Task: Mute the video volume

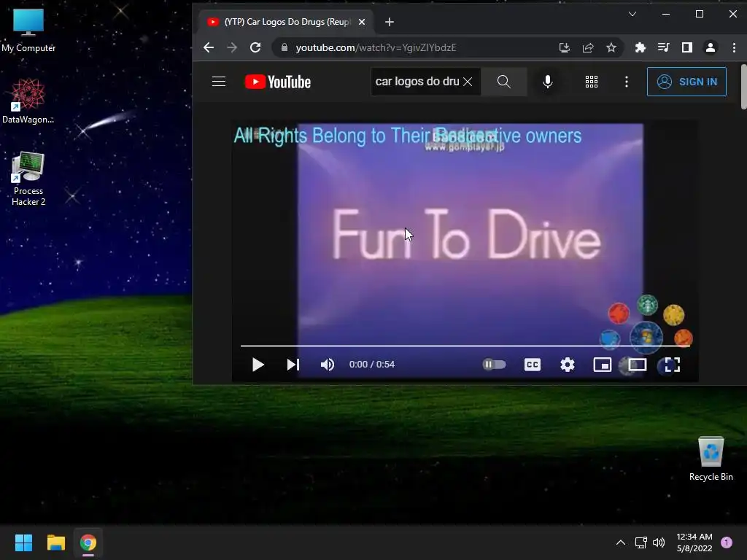Action: tap(328, 365)
